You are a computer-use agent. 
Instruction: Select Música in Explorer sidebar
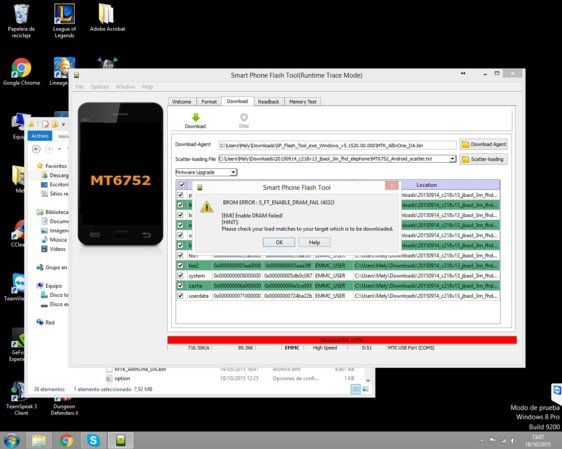pos(54,240)
